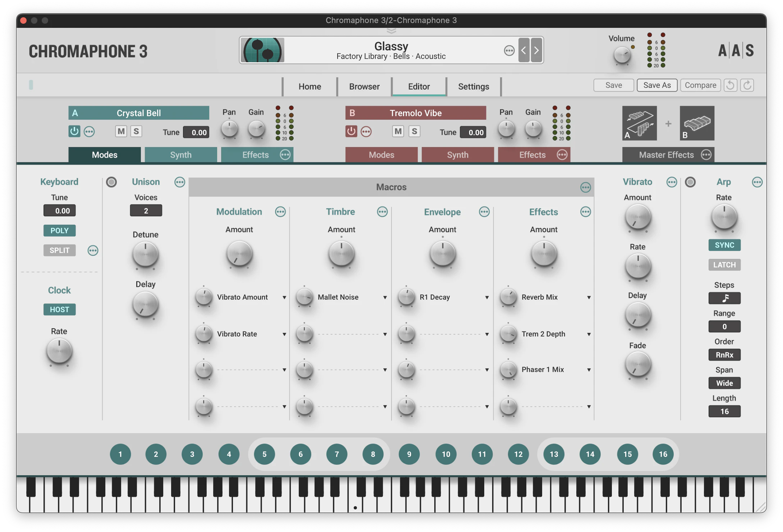Open layer A Synth tab
The height and width of the screenshot is (532, 783).
(x=181, y=155)
